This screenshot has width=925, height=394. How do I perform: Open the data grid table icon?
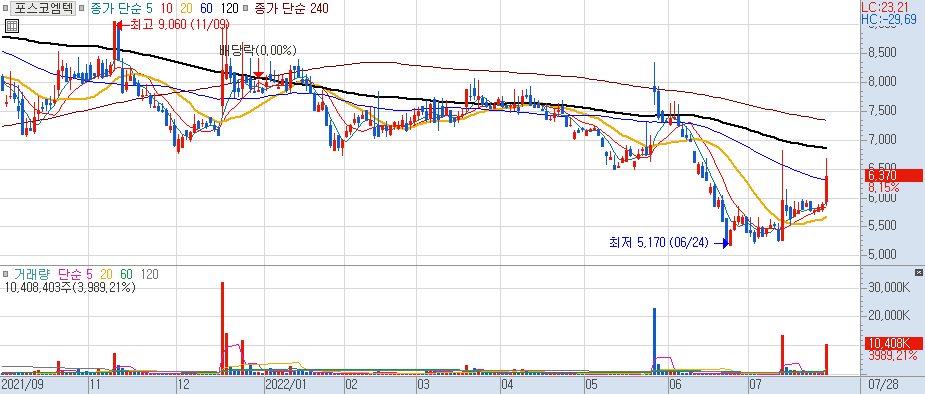coord(11,26)
